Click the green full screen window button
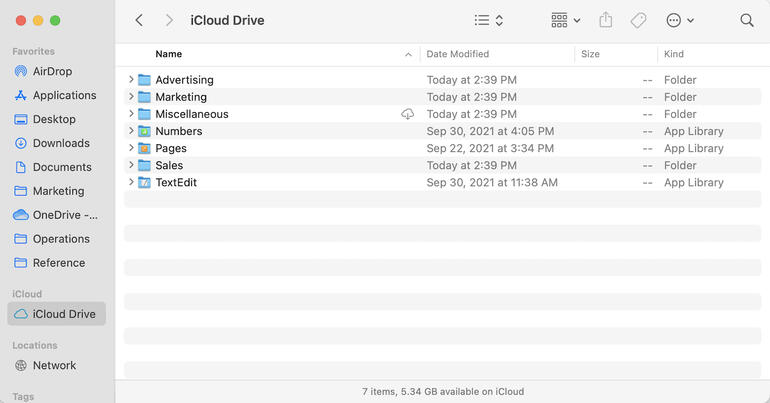 pos(55,20)
